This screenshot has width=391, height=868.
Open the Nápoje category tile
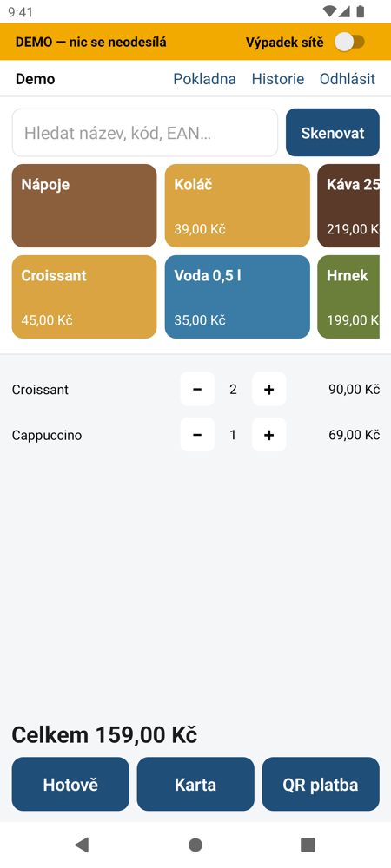pos(84,206)
